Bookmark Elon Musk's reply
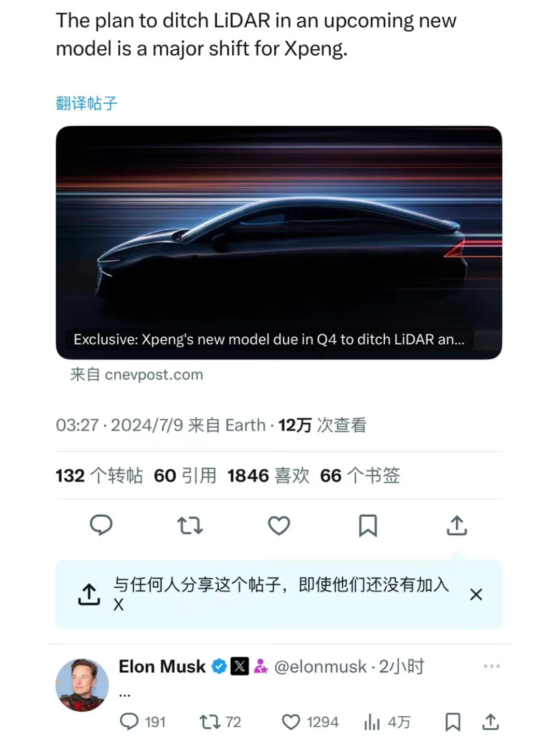This screenshot has height=747, width=560. point(453,722)
